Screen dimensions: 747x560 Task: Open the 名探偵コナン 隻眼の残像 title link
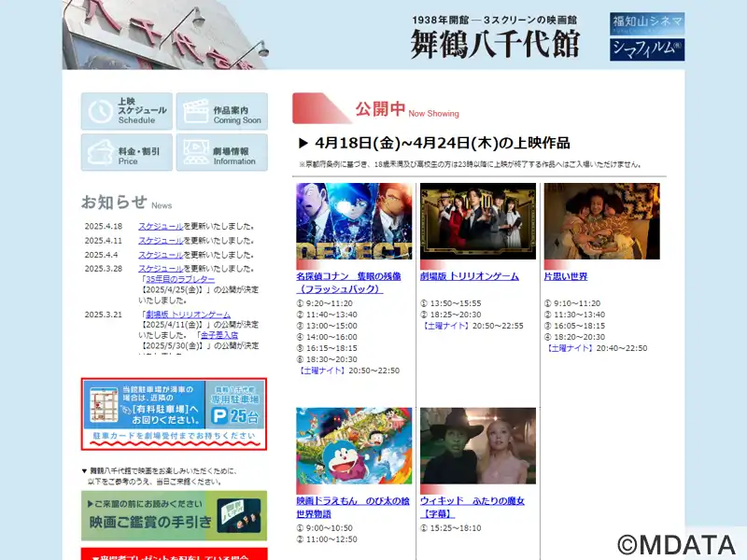348,283
